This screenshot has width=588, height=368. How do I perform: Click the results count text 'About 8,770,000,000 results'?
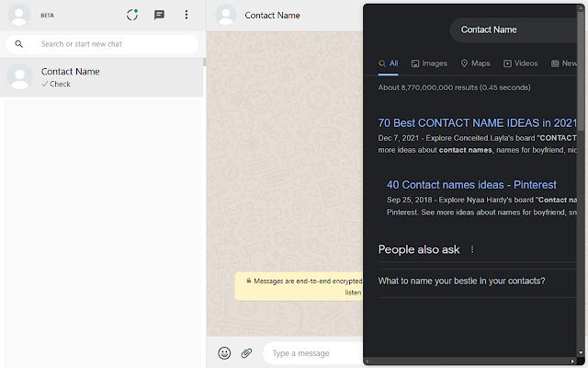click(454, 87)
